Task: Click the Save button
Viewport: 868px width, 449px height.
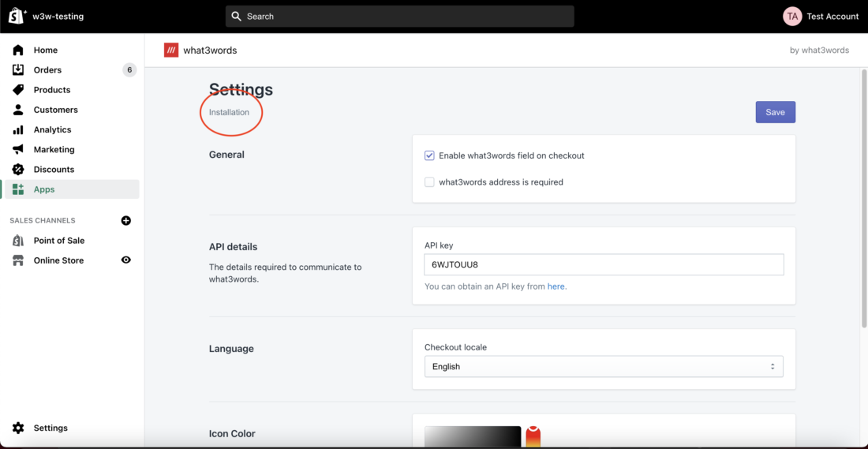Action: [x=776, y=112]
